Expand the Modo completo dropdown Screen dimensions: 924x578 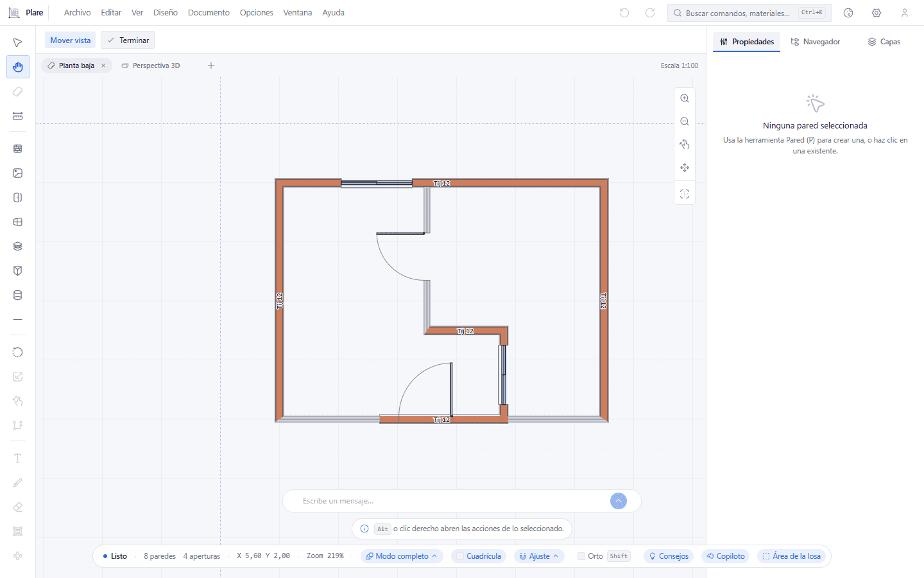(402, 556)
